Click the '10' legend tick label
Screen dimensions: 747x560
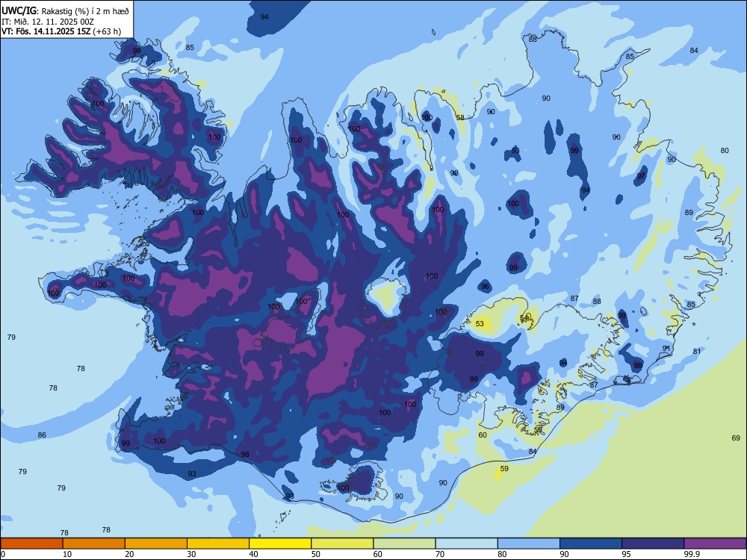tap(67, 554)
